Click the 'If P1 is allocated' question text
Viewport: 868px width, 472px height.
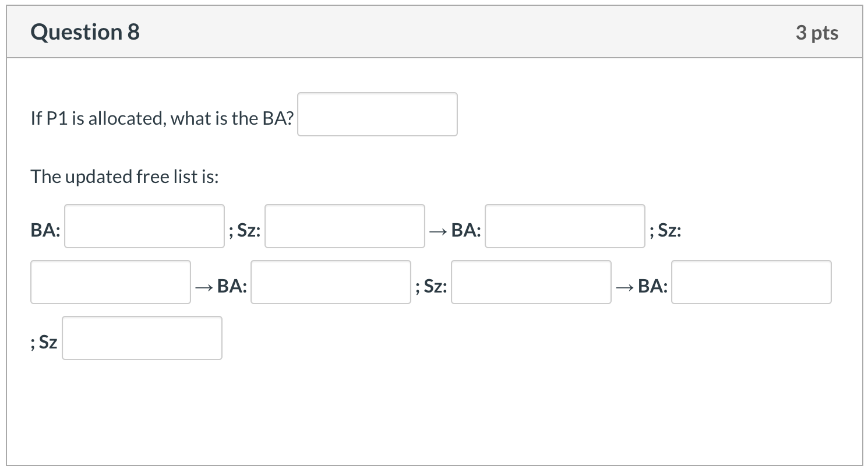[163, 118]
